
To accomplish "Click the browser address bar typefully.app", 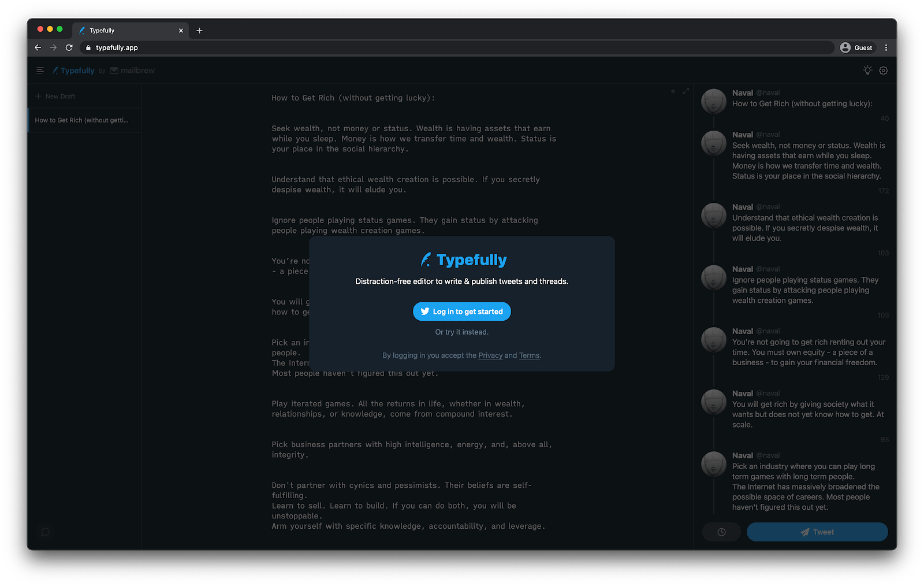I will pos(456,48).
